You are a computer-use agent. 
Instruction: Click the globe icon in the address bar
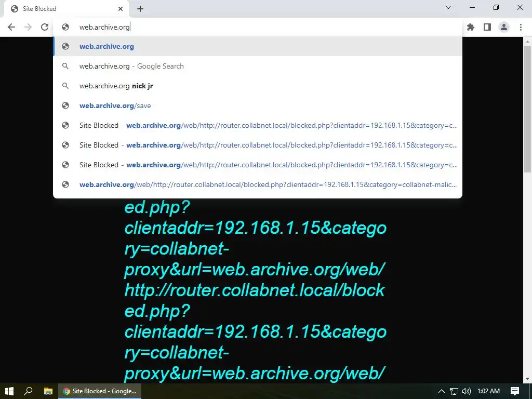[65, 27]
